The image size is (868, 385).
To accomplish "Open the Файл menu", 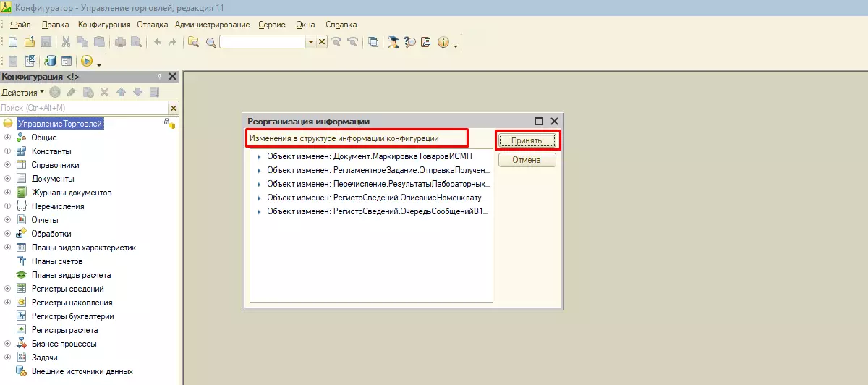I will coord(21,25).
